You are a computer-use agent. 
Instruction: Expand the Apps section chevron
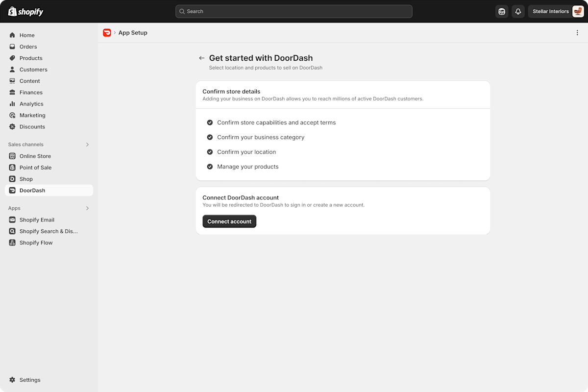click(x=88, y=208)
